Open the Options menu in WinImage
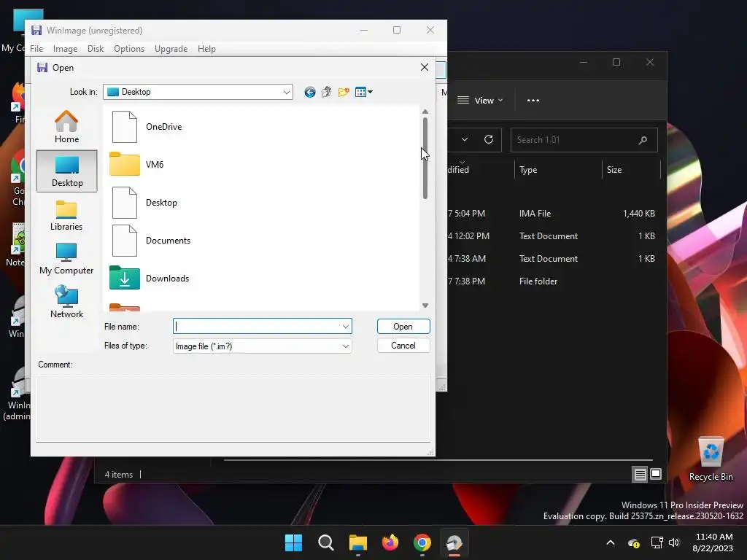The height and width of the screenshot is (560, 747). (x=129, y=49)
